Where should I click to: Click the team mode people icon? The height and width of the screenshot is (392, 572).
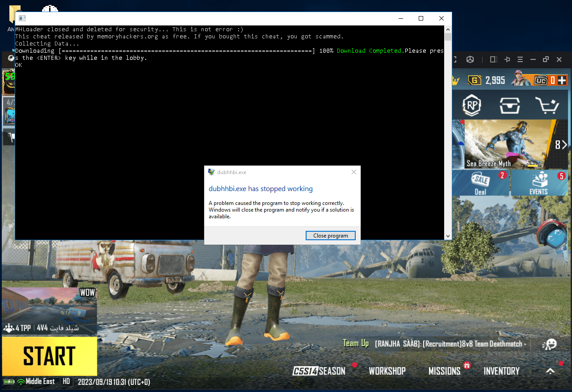point(8,328)
